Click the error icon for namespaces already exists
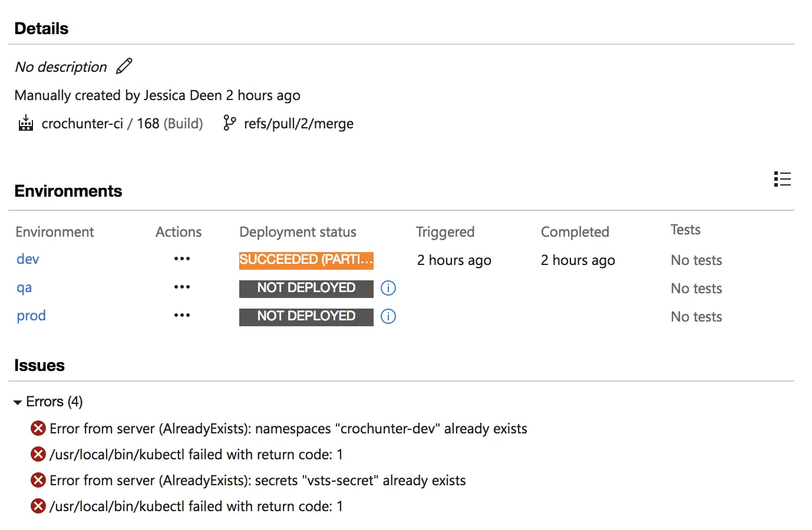 (38, 428)
